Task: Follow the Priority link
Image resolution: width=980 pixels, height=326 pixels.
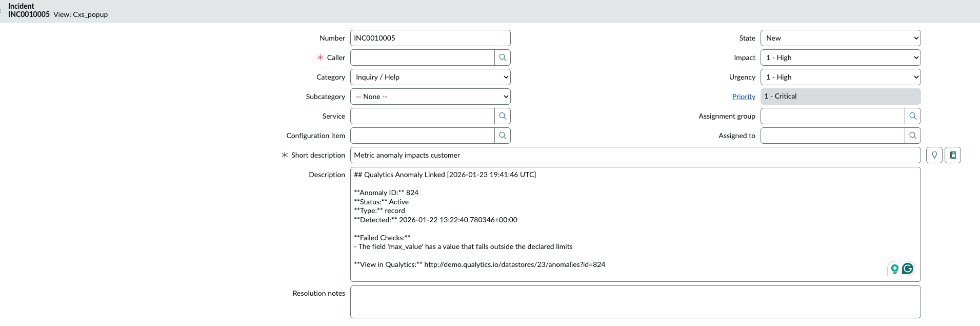Action: point(744,97)
